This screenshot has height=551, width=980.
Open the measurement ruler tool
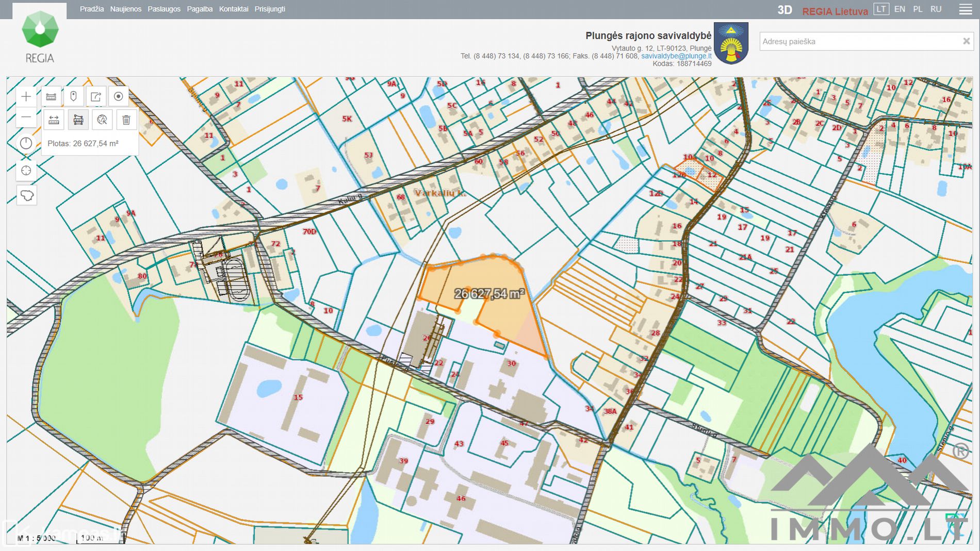(x=51, y=96)
